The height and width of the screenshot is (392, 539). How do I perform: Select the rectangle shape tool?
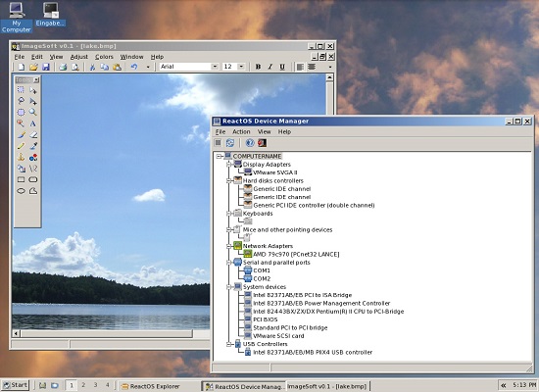[x=21, y=180]
